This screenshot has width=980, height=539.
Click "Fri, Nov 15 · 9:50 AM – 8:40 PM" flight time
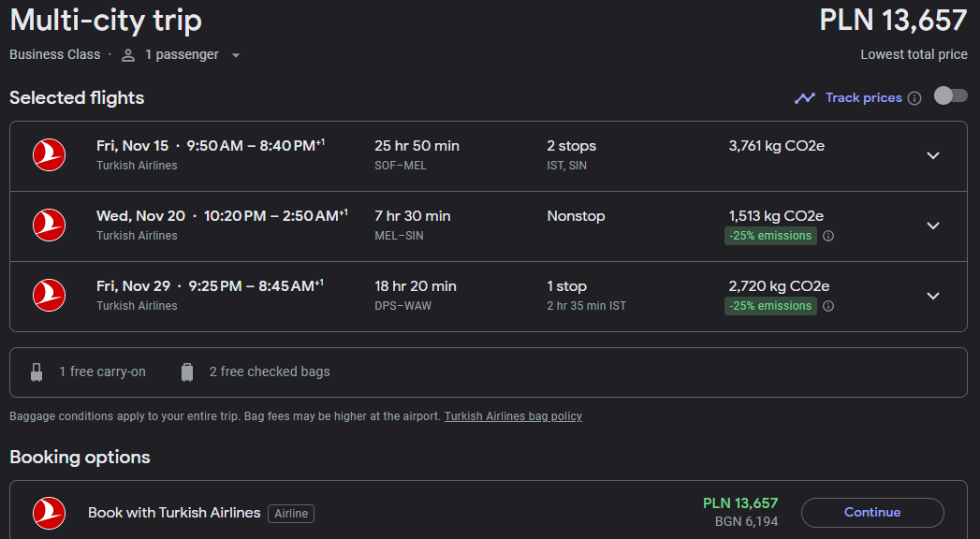210,146
